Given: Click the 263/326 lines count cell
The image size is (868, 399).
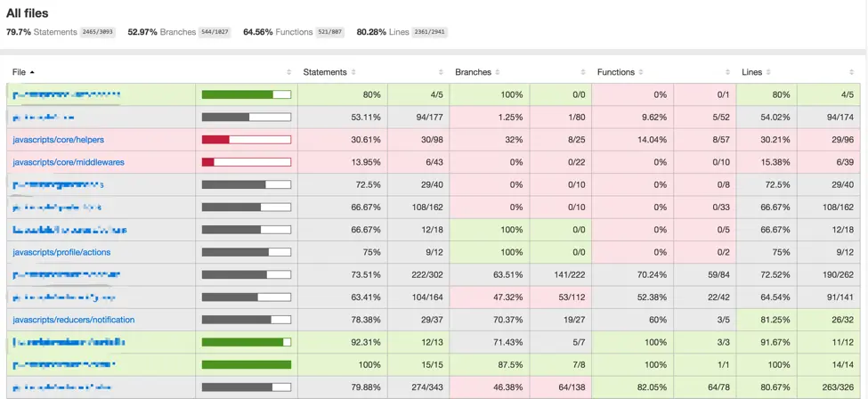Looking at the screenshot, I should click(829, 387).
